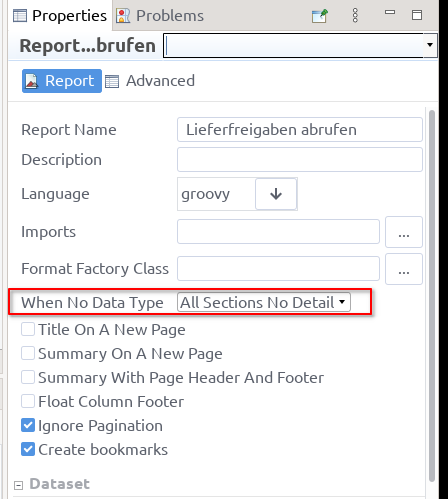Uncheck the Ignore Pagination checkbox

pyautogui.click(x=28, y=425)
